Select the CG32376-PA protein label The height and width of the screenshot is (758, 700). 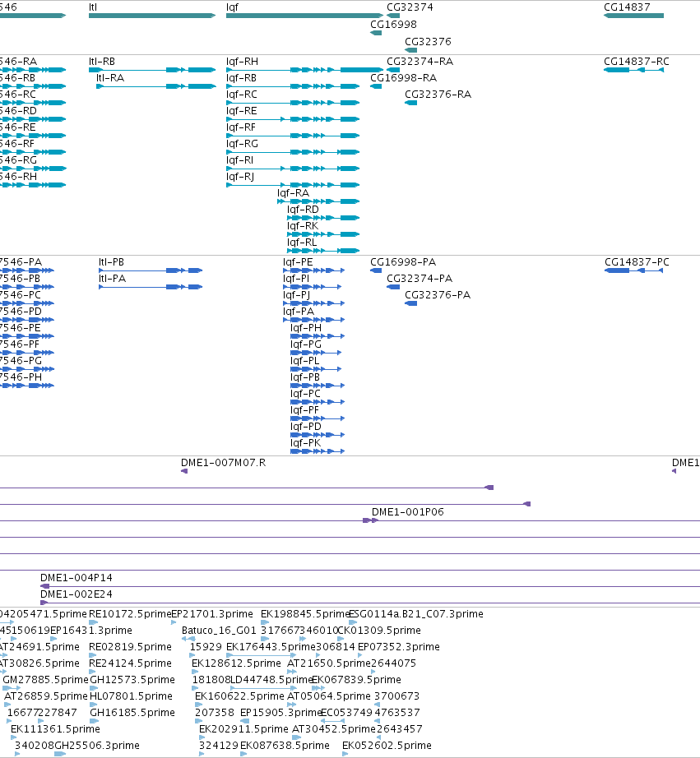click(438, 295)
